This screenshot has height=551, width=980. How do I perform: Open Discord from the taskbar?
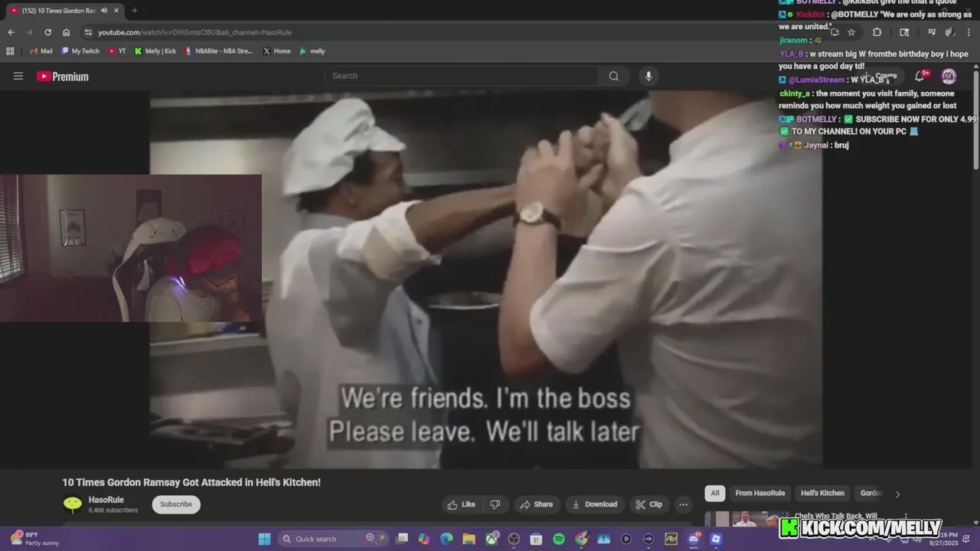pos(694,539)
